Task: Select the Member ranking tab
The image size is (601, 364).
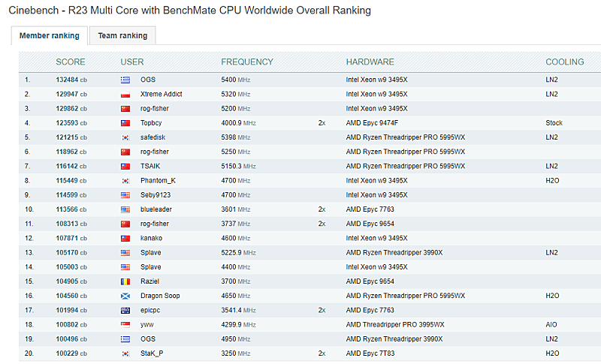Action: (x=50, y=35)
